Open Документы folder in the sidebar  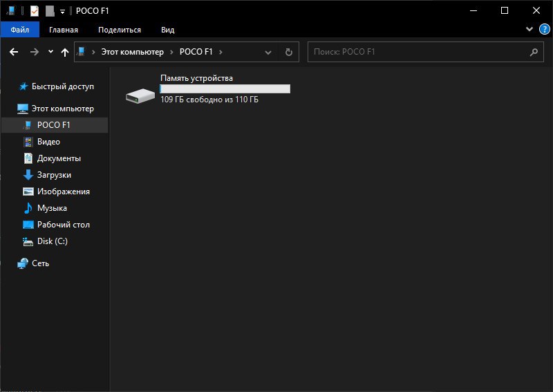pyautogui.click(x=59, y=158)
